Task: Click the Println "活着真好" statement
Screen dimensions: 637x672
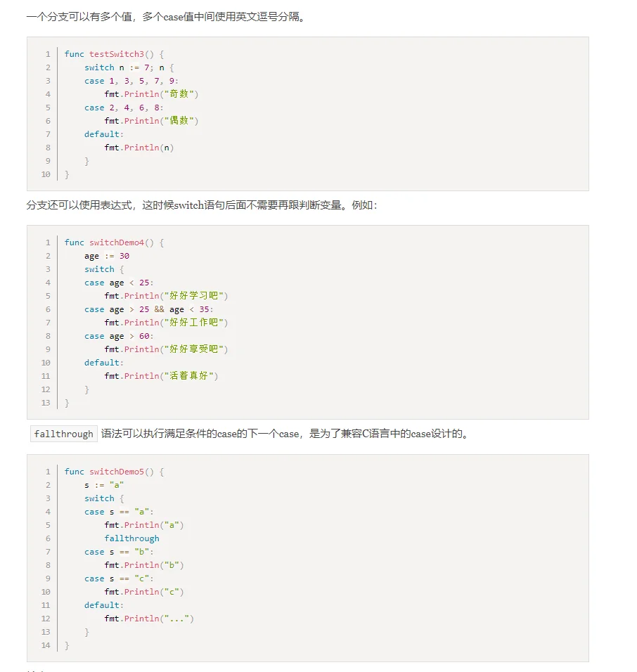Action: (161, 376)
